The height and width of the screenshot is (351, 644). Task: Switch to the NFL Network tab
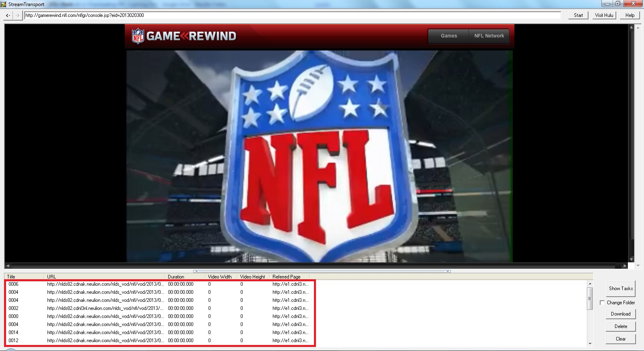coord(489,36)
